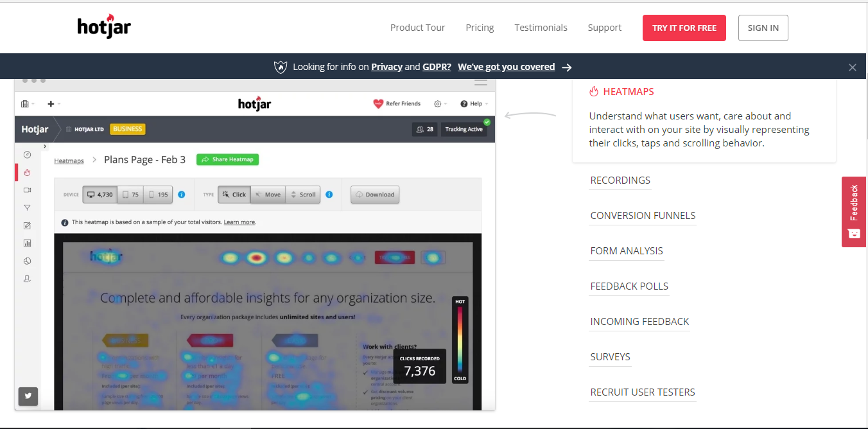Select phone device with 195 visitors

pos(158,195)
